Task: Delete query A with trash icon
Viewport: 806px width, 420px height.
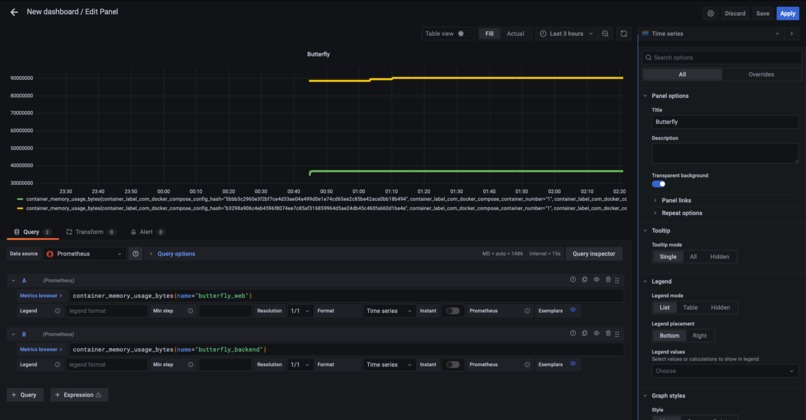Action: click(x=608, y=280)
